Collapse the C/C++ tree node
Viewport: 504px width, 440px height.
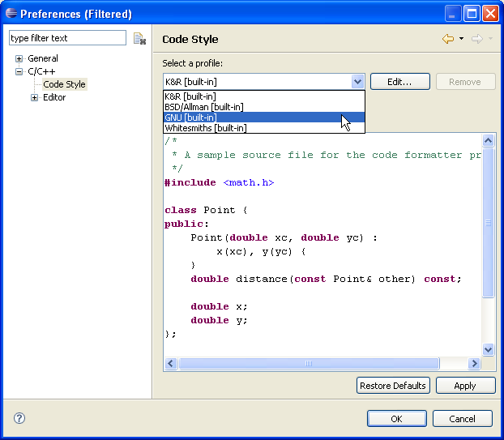pos(19,71)
